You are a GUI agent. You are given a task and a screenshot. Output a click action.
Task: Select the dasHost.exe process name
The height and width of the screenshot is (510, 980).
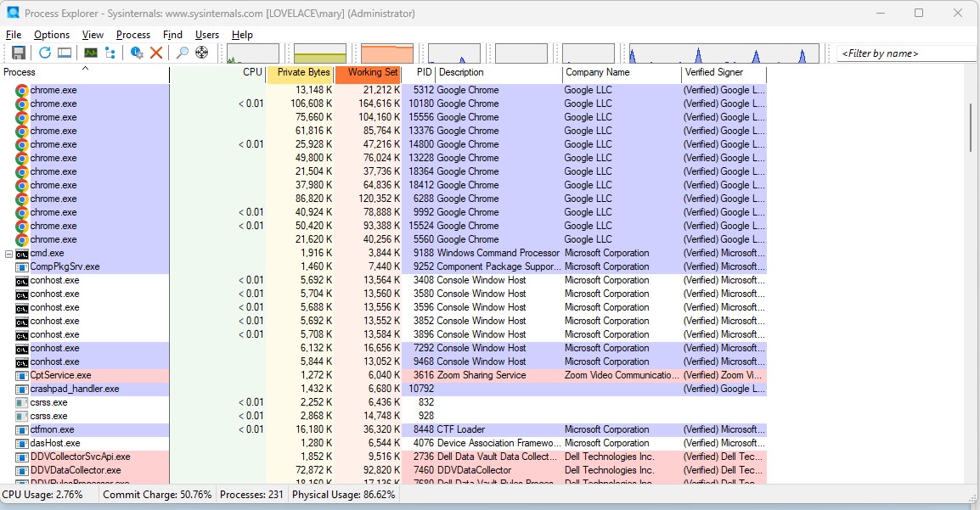tap(55, 443)
